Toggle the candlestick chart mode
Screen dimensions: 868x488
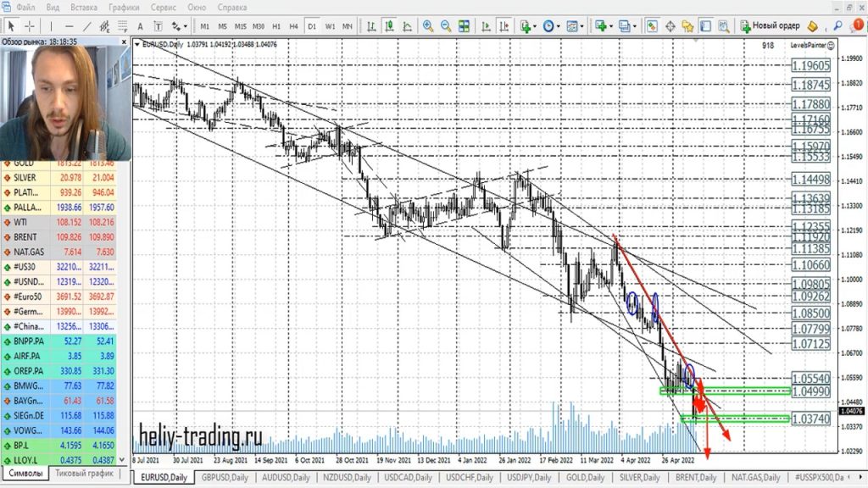pos(387,26)
